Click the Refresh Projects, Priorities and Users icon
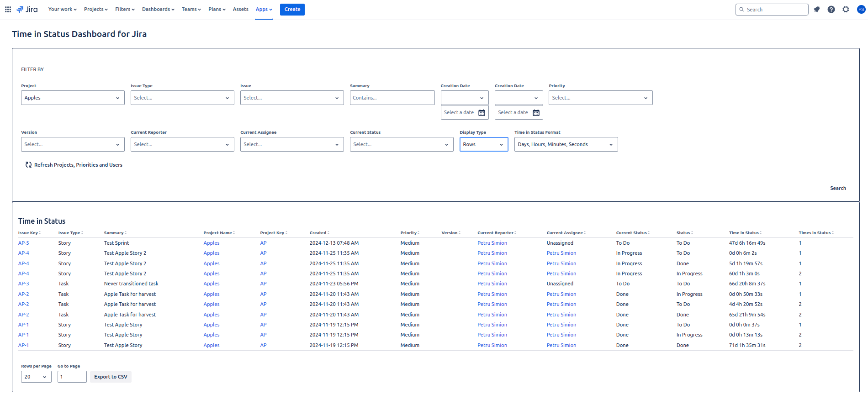This screenshot has width=868, height=405. (28, 165)
